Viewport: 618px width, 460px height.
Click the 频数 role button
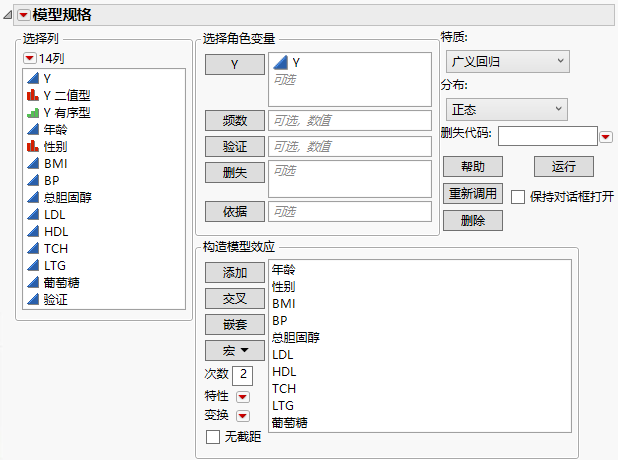[235, 120]
